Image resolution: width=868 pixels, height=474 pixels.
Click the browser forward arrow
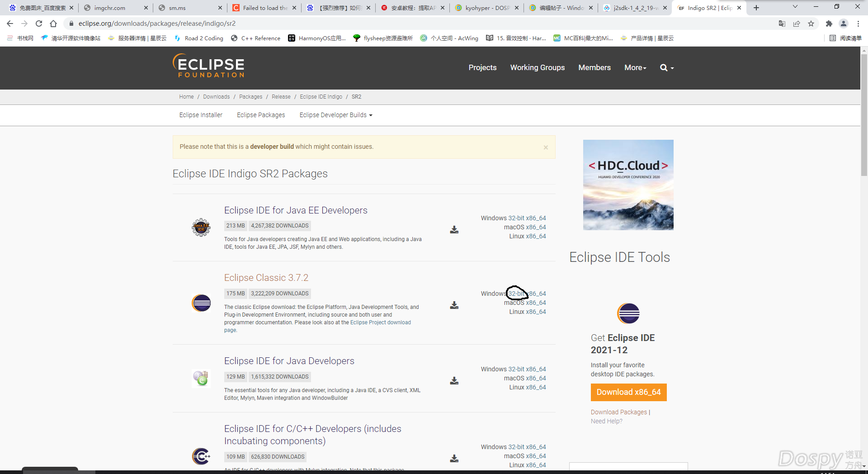pos(24,24)
